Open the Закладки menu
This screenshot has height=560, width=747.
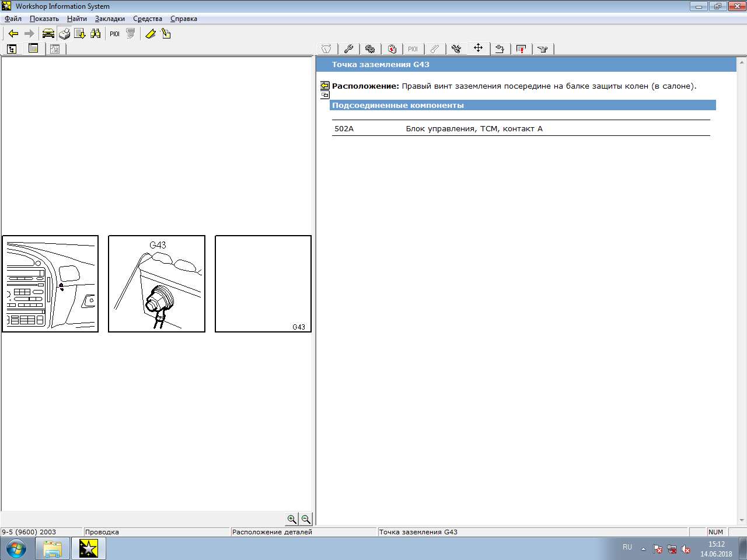point(110,19)
